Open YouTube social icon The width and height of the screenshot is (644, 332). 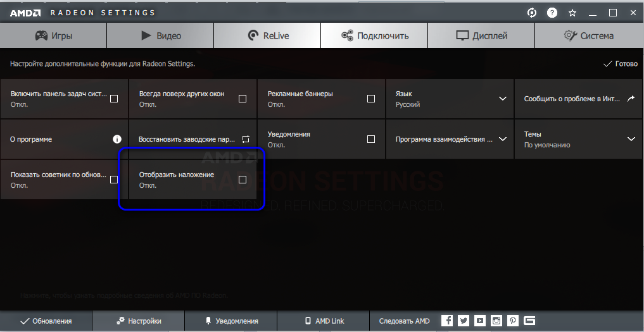[x=480, y=321]
